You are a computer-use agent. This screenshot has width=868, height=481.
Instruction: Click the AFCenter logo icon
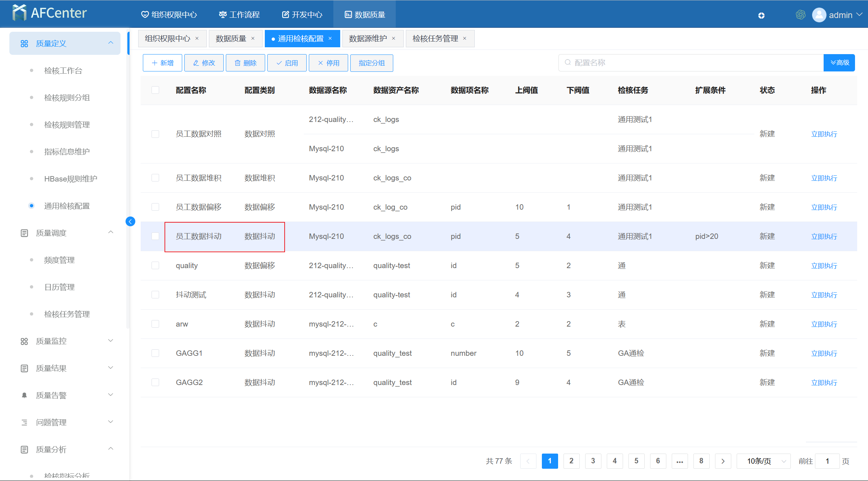tap(19, 13)
